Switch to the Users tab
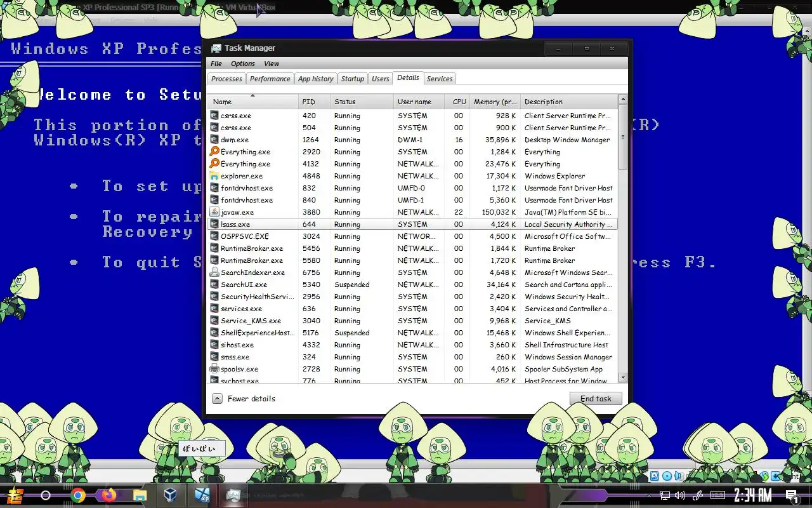The image size is (812, 508). coord(380,79)
